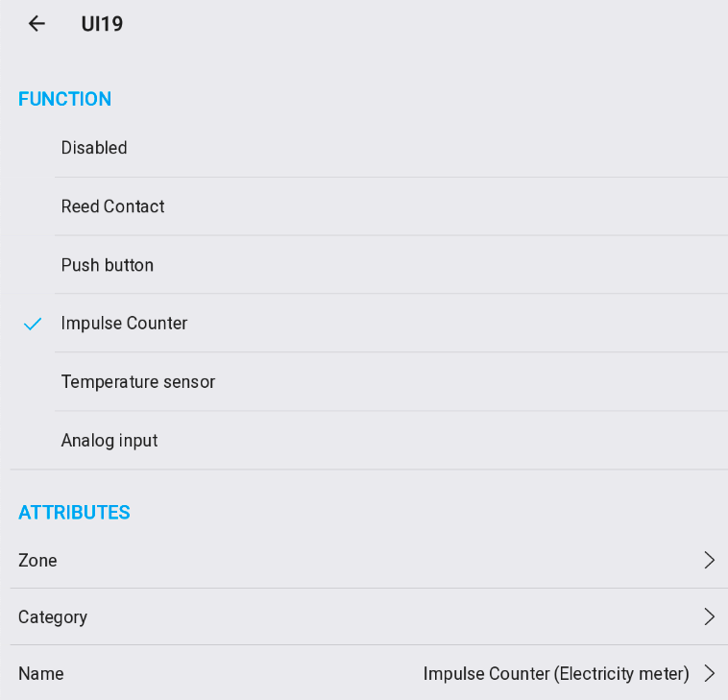Click the ATTRIBUTES section header

pyautogui.click(x=74, y=513)
